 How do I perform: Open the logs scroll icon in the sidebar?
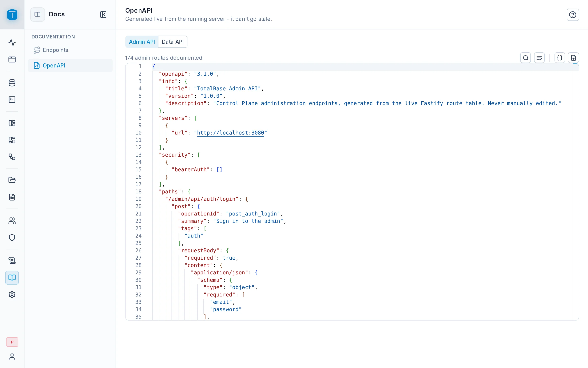[12, 261]
